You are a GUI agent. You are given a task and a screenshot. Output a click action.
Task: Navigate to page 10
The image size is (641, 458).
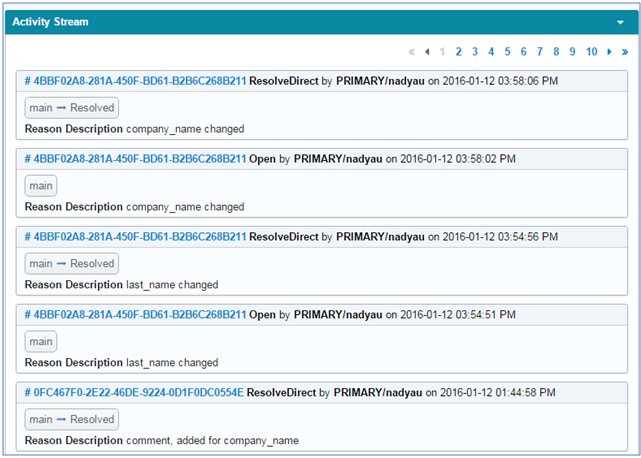click(x=591, y=52)
